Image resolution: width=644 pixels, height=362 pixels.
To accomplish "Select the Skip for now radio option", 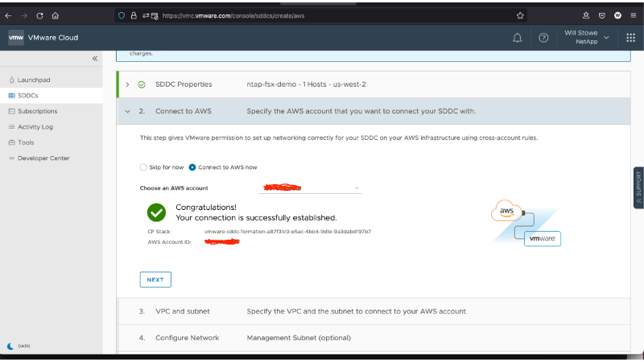I will (x=144, y=167).
